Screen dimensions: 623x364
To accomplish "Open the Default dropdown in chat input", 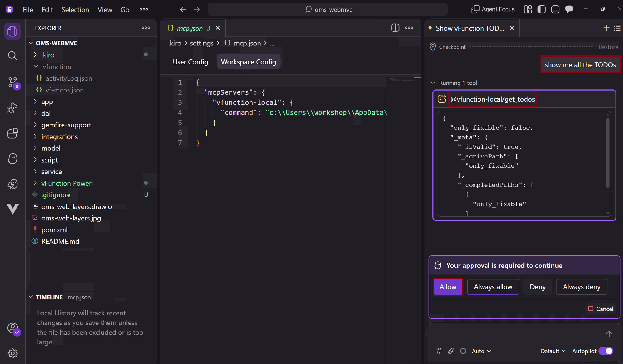I will click(x=553, y=351).
